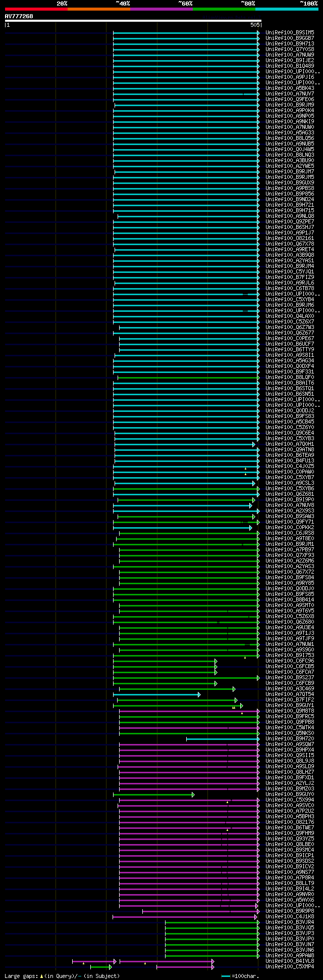Open the UniRef100_B9ND24 hit entry
The width and height of the screenshot is (323, 980).
[290, 199]
